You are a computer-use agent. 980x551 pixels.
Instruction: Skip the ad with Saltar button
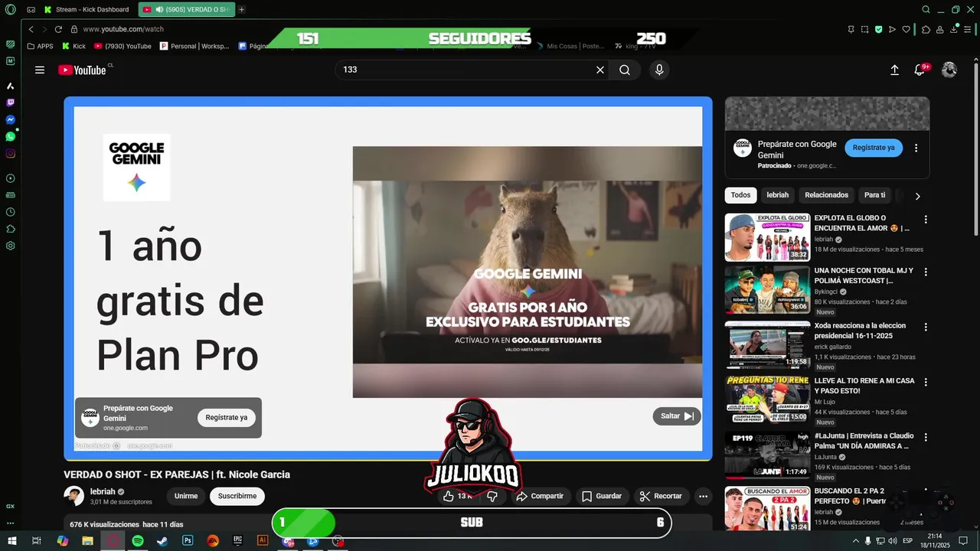point(677,416)
